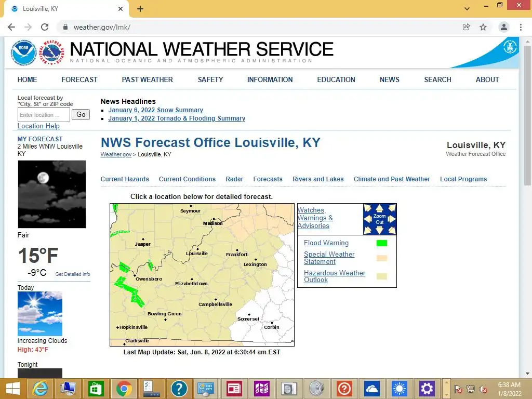This screenshot has width=532, height=399.
Task: Close the Louisville, KY browser tab
Action: 121,9
